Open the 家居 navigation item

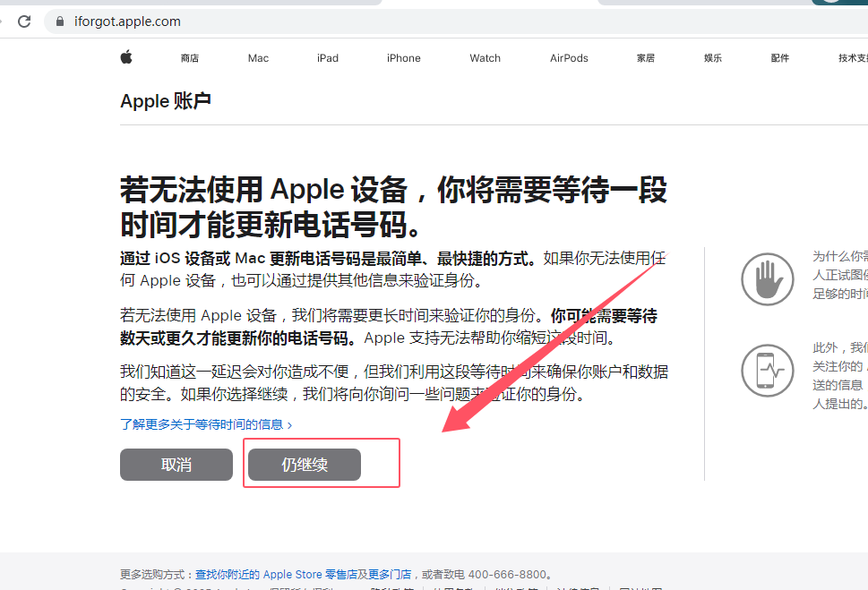[x=646, y=58]
